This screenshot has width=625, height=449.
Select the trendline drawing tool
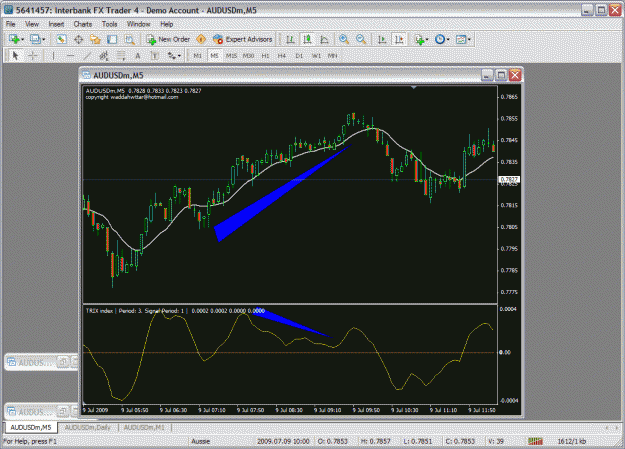point(87,56)
